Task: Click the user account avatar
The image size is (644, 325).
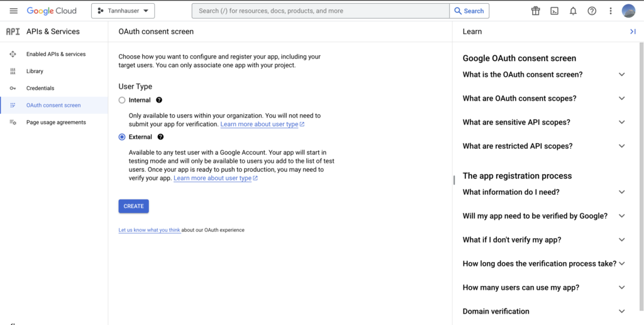Action: tap(628, 11)
